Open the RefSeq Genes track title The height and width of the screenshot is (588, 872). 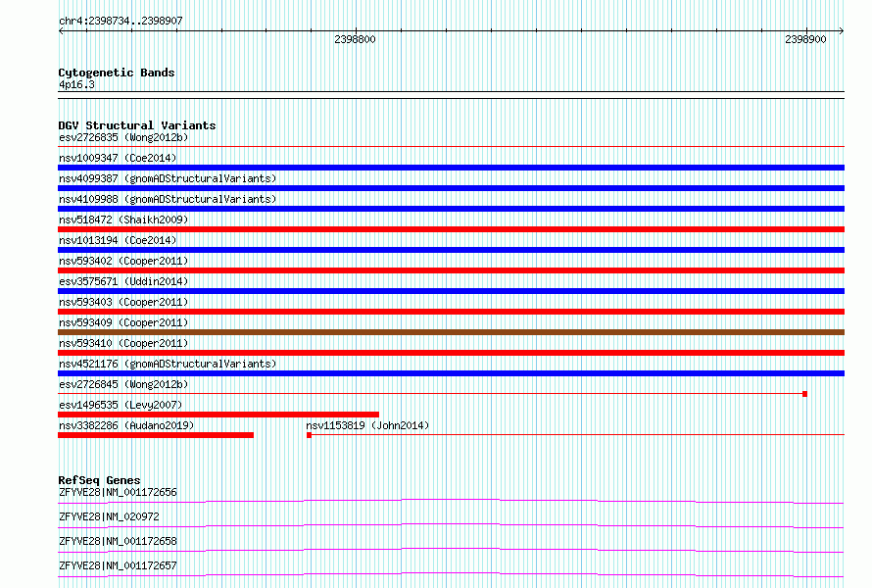[x=100, y=479]
